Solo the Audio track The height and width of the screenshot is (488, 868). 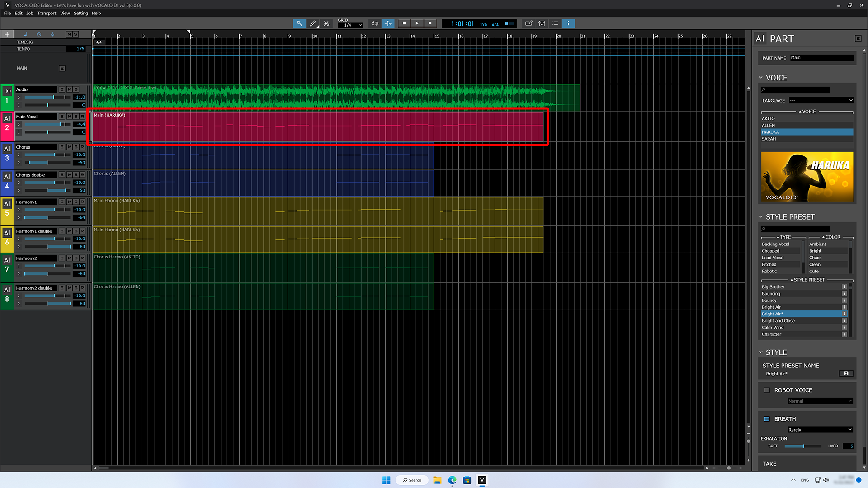75,89
